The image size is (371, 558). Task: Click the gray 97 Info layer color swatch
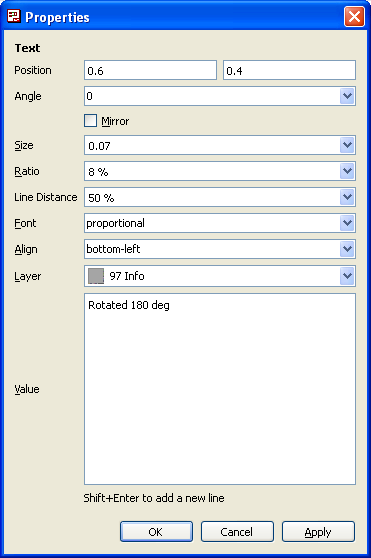tap(96, 276)
